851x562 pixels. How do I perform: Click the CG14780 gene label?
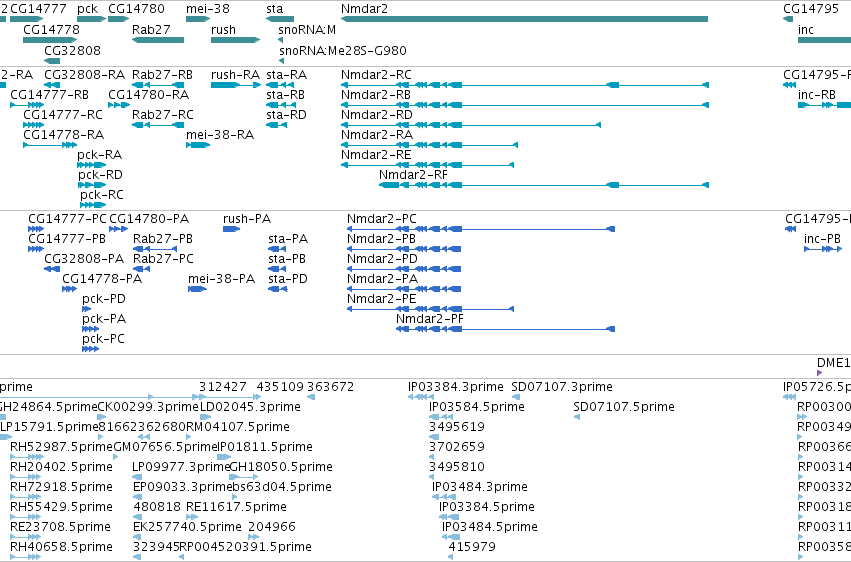[x=136, y=9]
